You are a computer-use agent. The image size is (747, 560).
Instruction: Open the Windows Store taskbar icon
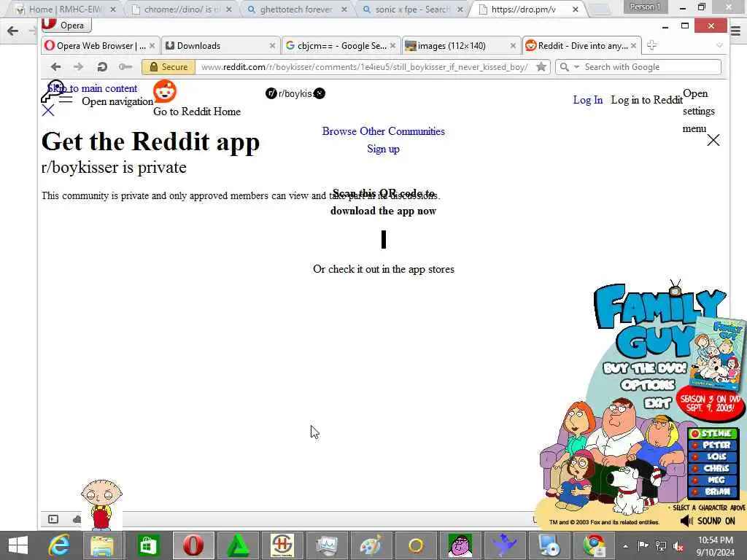(x=147, y=545)
